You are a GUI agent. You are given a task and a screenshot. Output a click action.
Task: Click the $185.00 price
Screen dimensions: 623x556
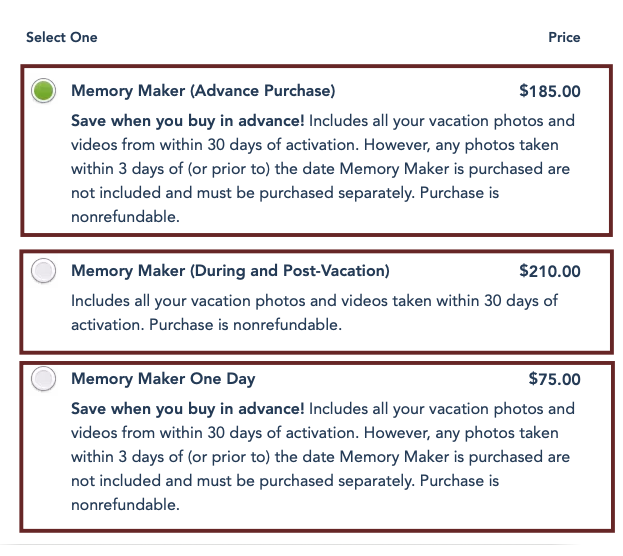[x=549, y=91]
